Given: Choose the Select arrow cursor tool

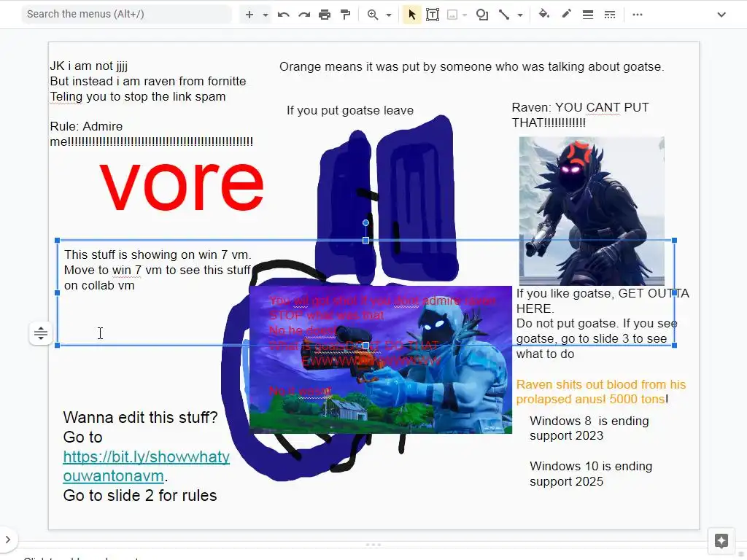Looking at the screenshot, I should coord(412,15).
